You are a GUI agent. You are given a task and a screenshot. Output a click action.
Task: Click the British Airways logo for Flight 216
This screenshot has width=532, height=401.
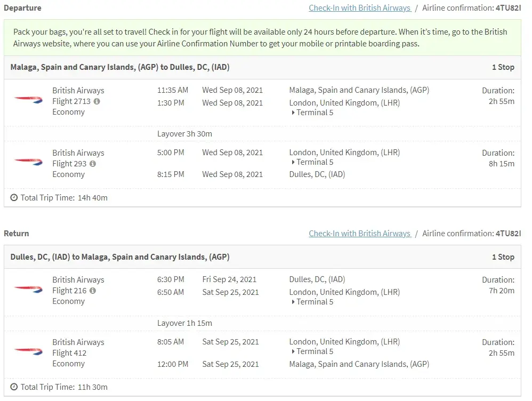pyautogui.click(x=28, y=289)
